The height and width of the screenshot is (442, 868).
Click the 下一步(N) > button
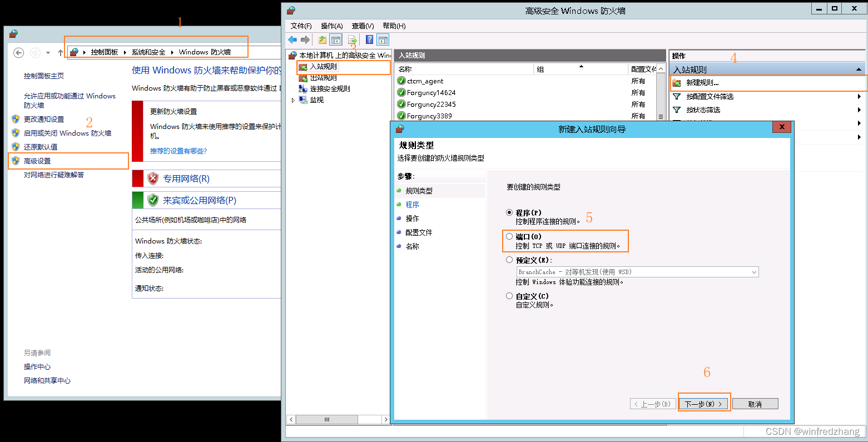coord(703,404)
